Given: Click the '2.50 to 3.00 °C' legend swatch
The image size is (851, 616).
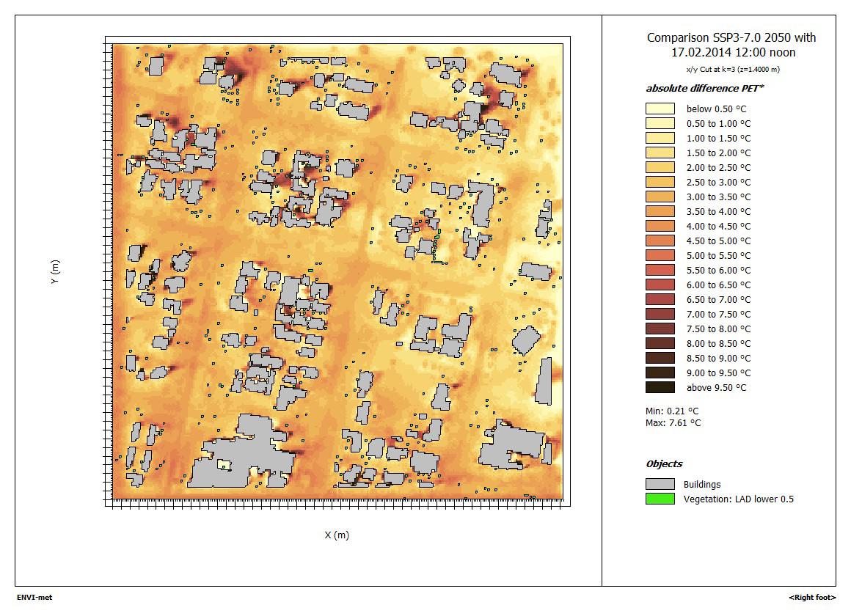Looking at the screenshot, I should pyautogui.click(x=660, y=182).
